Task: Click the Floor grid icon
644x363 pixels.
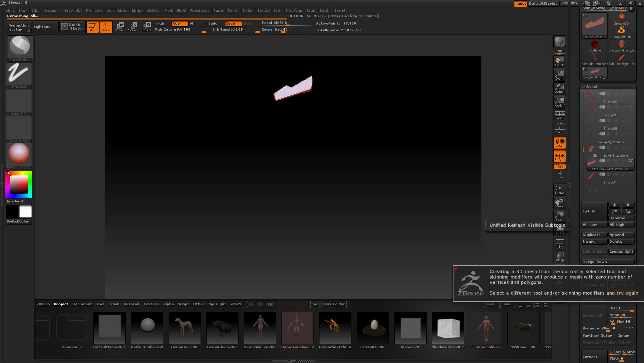Action: point(559,129)
